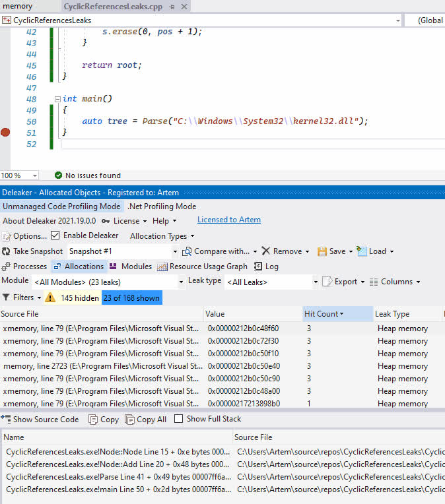Click the Save snapshot icon
Screen dimensions: 445x504
click(x=322, y=251)
